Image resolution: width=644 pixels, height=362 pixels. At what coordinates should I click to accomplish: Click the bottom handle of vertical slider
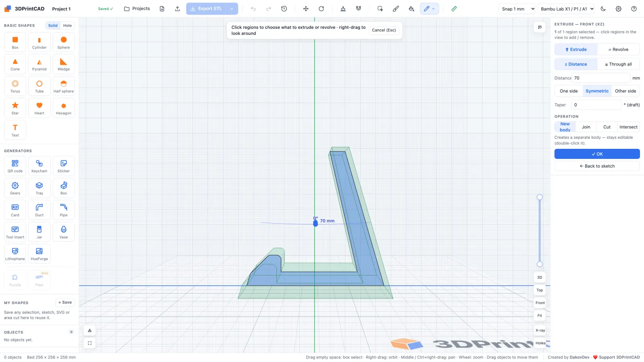pyautogui.click(x=540, y=264)
